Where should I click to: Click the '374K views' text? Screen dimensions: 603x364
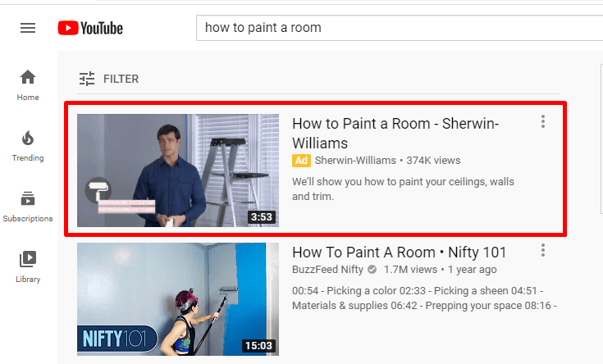pyautogui.click(x=433, y=161)
